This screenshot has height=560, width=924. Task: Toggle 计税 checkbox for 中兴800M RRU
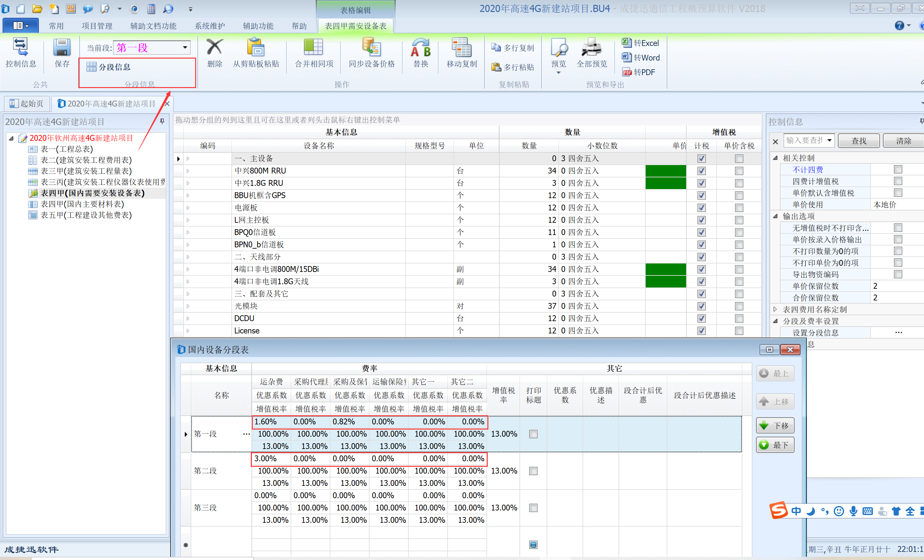701,171
